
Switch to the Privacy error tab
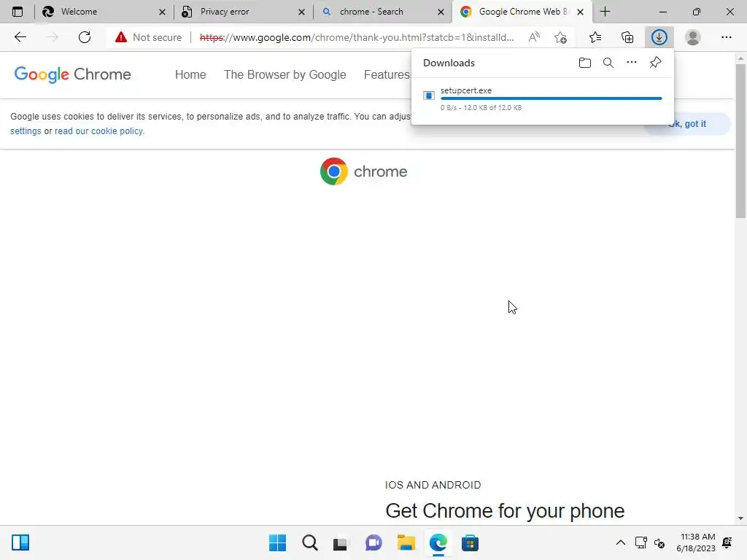(x=243, y=12)
